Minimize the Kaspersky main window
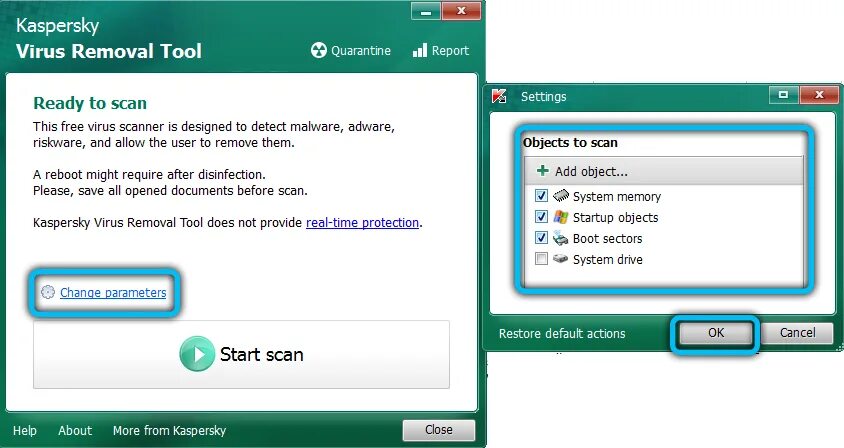The width and height of the screenshot is (844, 448). tap(426, 11)
